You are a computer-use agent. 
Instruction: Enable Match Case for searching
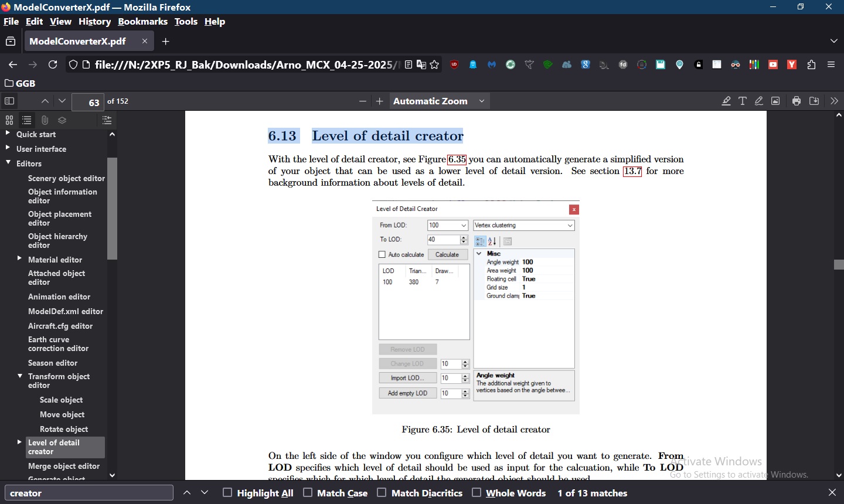(307, 493)
